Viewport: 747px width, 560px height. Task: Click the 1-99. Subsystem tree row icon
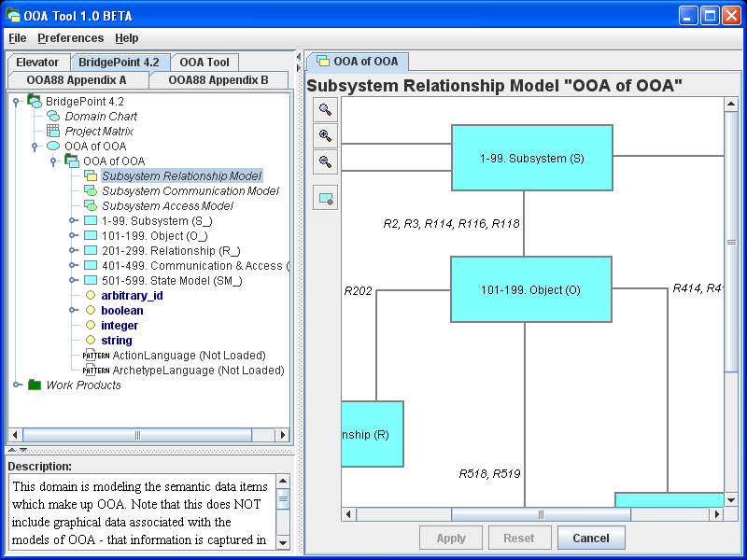(x=91, y=220)
